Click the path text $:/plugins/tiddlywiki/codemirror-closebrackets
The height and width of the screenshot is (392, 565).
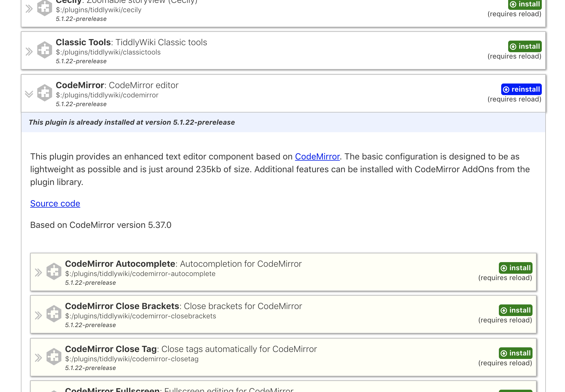point(141,316)
